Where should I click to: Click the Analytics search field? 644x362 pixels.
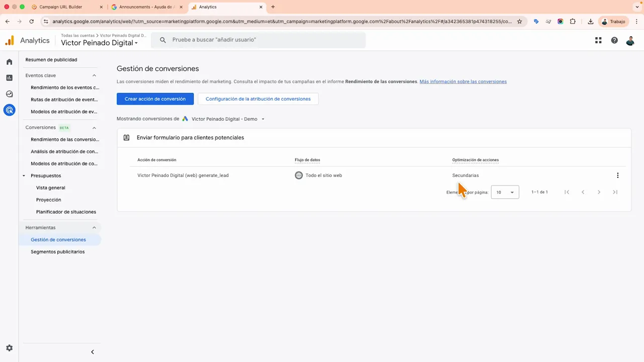259,40
